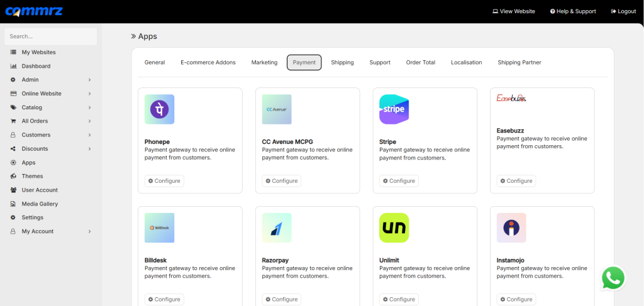Switch to the E-commerce Addons tab
Screen dimensions: 644x306
pyautogui.click(x=208, y=62)
